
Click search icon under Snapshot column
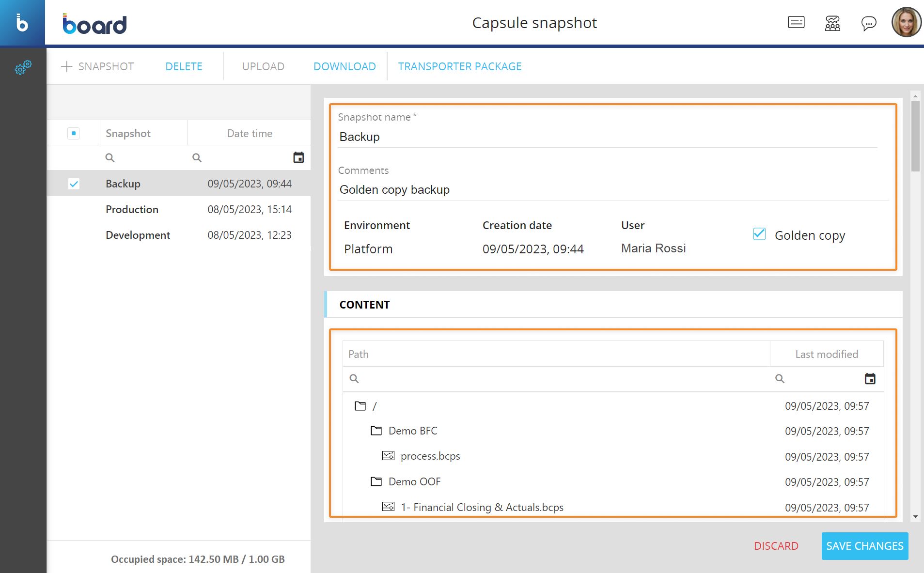[110, 157]
